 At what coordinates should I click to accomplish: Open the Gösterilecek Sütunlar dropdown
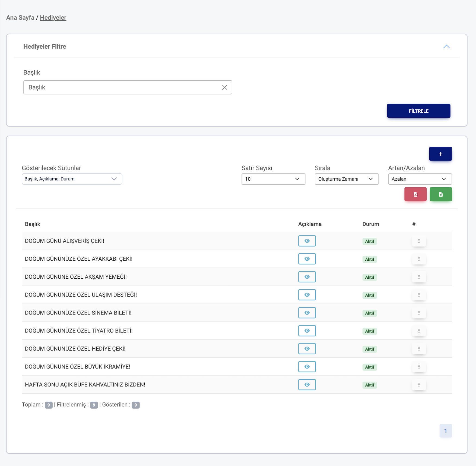[x=72, y=179]
